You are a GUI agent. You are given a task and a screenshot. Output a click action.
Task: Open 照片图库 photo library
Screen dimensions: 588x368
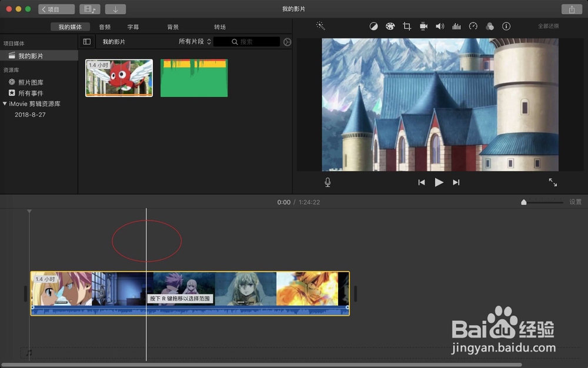(31, 82)
